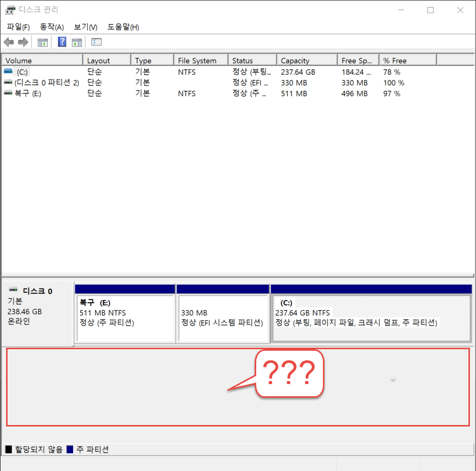This screenshot has width=476, height=471.
Task: Click the Disk Management title bar icon
Action: coord(10,10)
